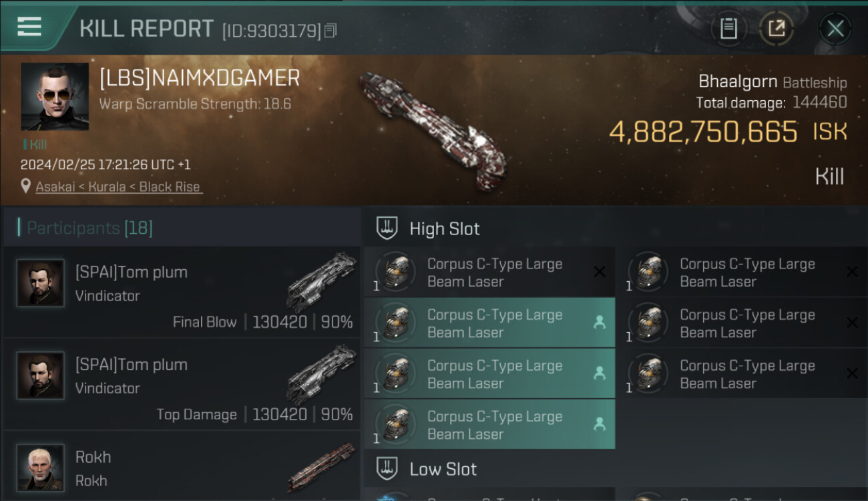
Task: Expand the Low Slot section header
Action: [x=443, y=469]
